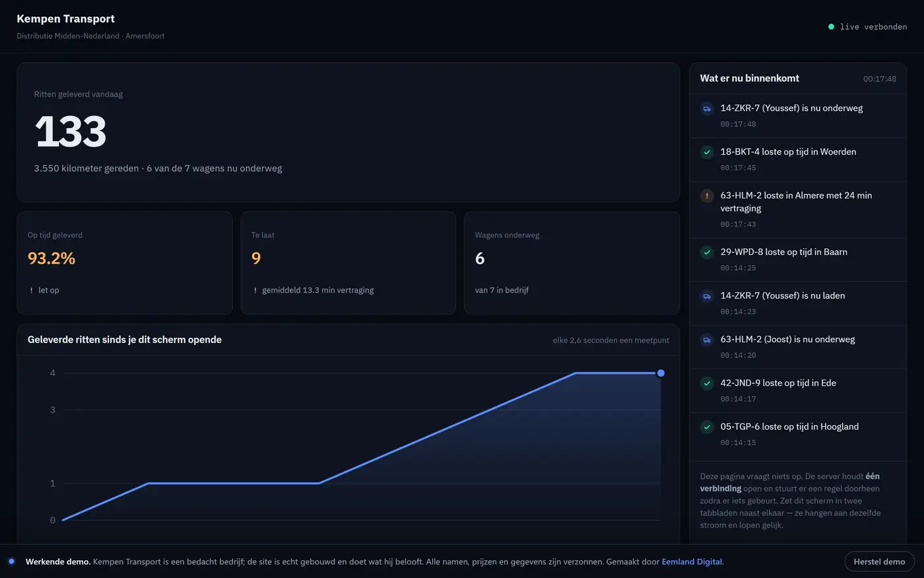
Task: Click the blue dot beside Werkende demo
Action: click(11, 561)
